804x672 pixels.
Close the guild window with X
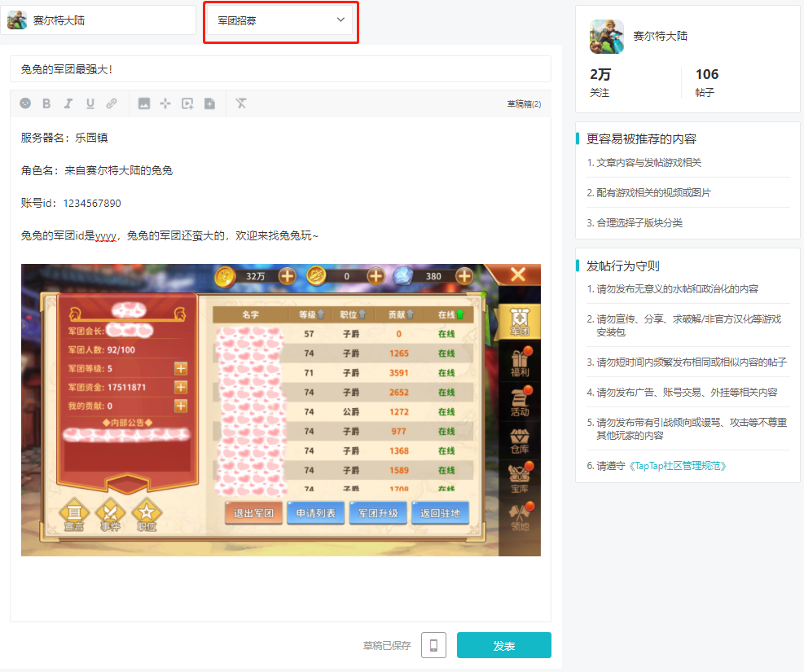[x=518, y=275]
